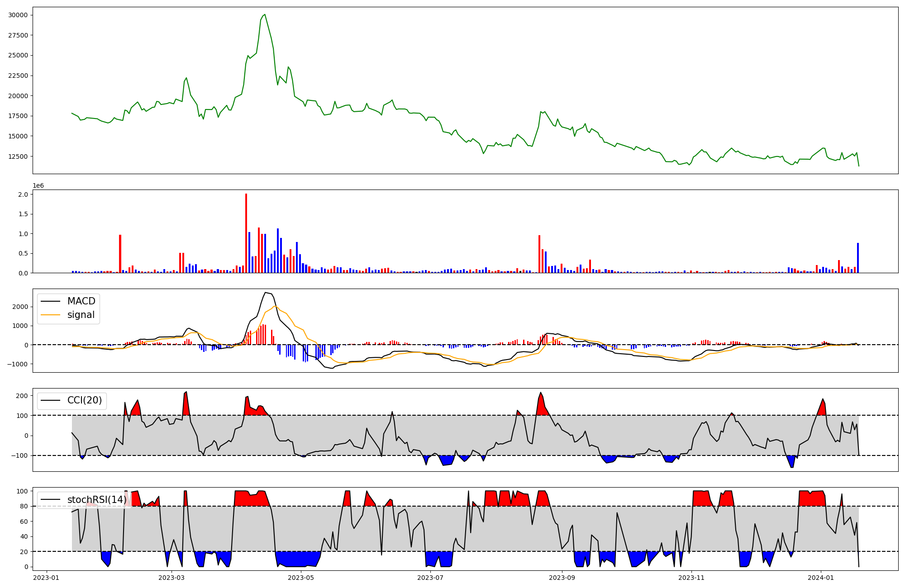Select the 25000 price axis label
Screen dimensions: 905x588
point(18,55)
